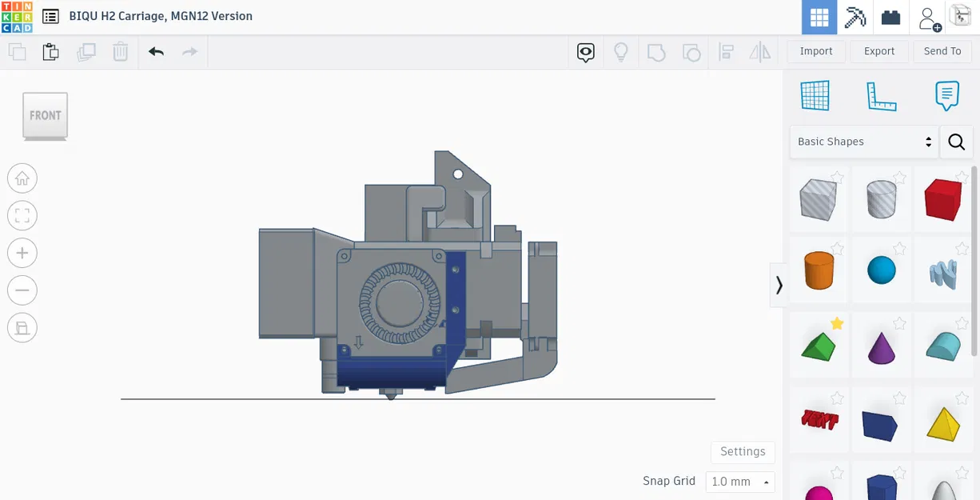Select the teal Round Roof shape
Image resolution: width=980 pixels, height=500 pixels.
pyautogui.click(x=943, y=347)
